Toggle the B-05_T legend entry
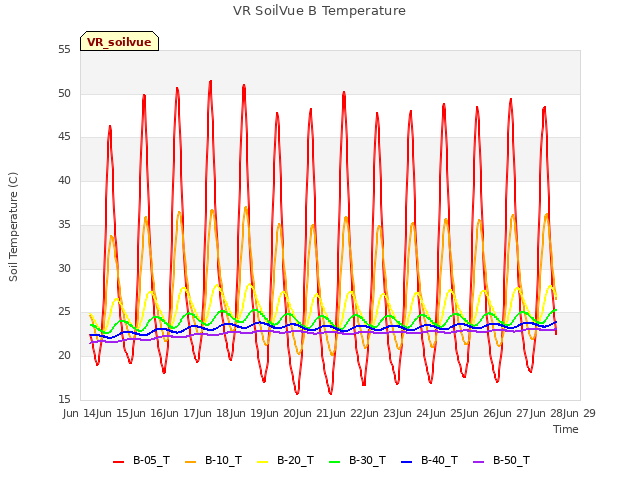 [x=141, y=461]
